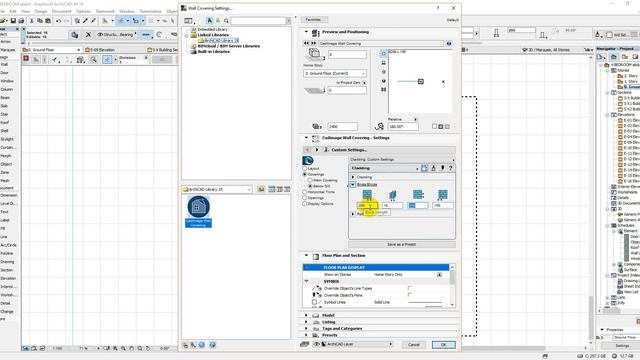
Task: Expand the Listing panel
Action: pos(306,322)
